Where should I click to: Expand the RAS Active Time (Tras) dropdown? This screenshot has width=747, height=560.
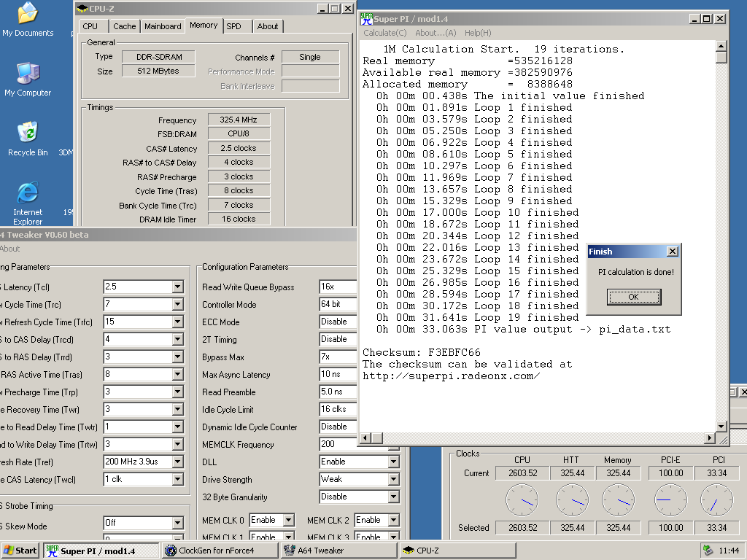tap(178, 375)
